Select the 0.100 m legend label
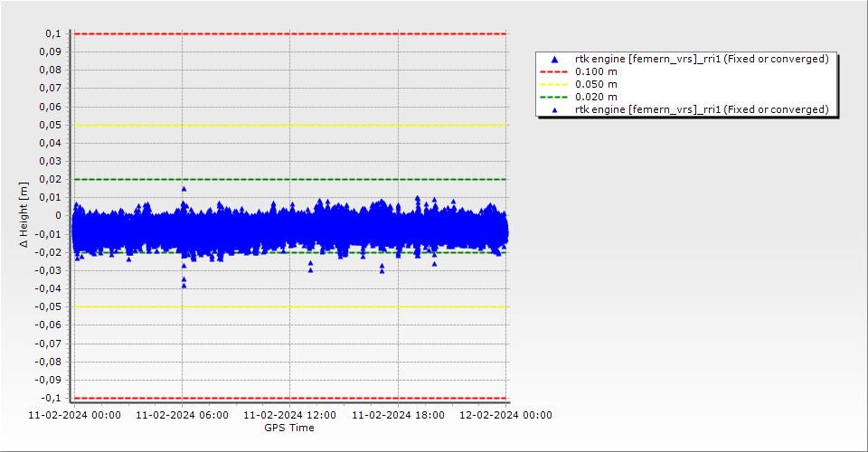 tap(597, 71)
